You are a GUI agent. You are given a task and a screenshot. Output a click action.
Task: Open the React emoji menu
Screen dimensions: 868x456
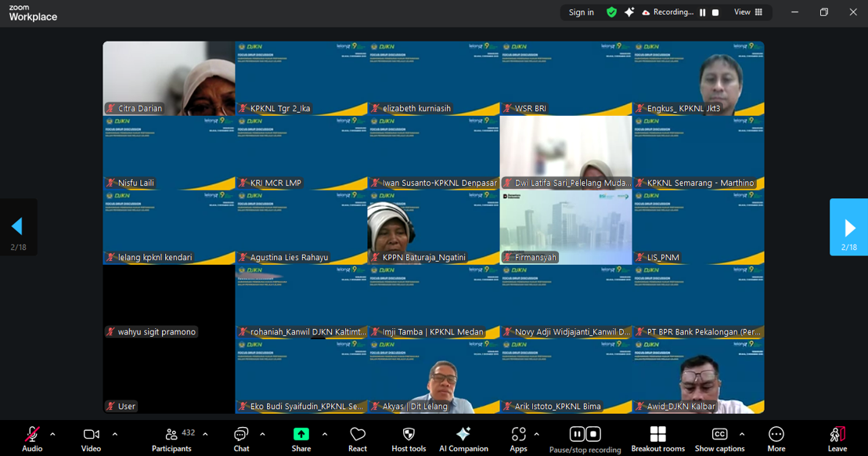(358, 439)
